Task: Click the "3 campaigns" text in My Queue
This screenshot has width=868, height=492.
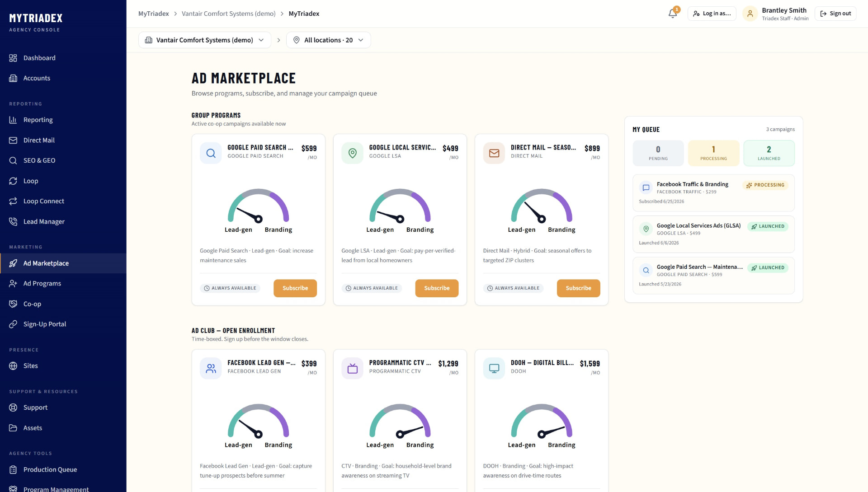Action: [780, 129]
